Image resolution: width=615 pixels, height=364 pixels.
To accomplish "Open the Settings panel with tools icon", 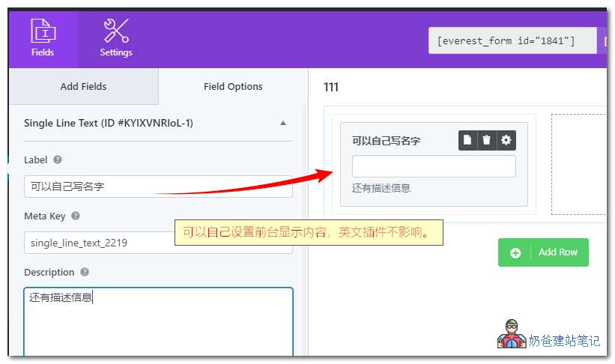I will 116,39.
